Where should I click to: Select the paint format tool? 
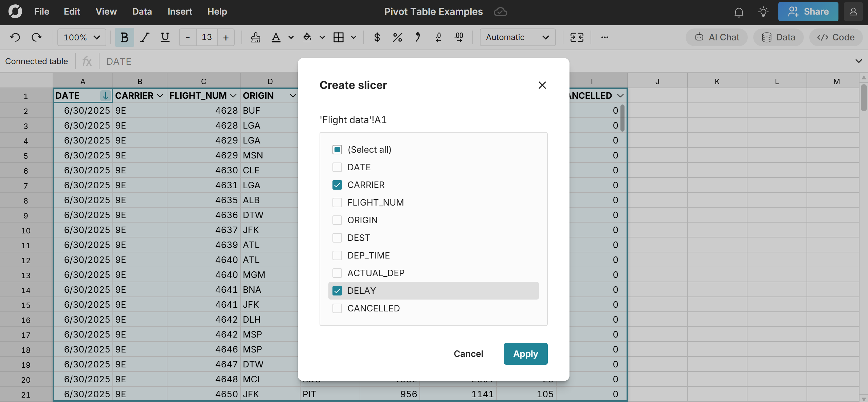click(x=255, y=37)
